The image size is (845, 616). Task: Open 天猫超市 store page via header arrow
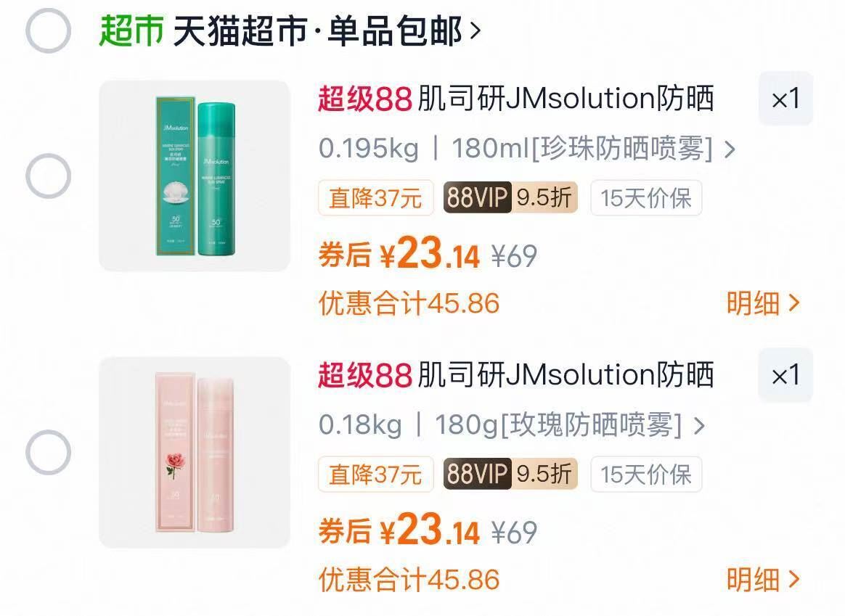click(x=475, y=30)
